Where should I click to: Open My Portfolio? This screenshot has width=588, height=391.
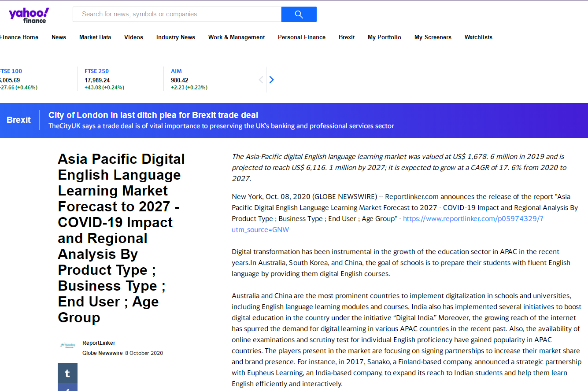(x=385, y=37)
